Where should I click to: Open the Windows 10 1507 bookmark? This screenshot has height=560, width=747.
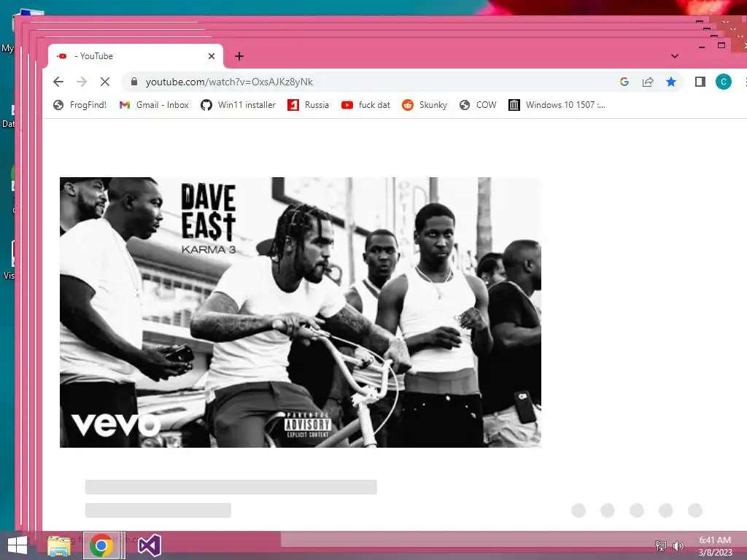557,105
